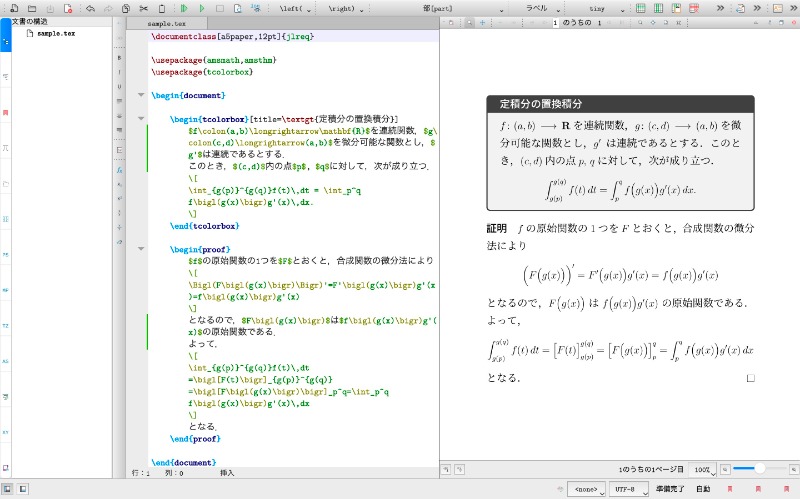
Task: Toggle the second panel button at bottom left
Action: [25, 489]
